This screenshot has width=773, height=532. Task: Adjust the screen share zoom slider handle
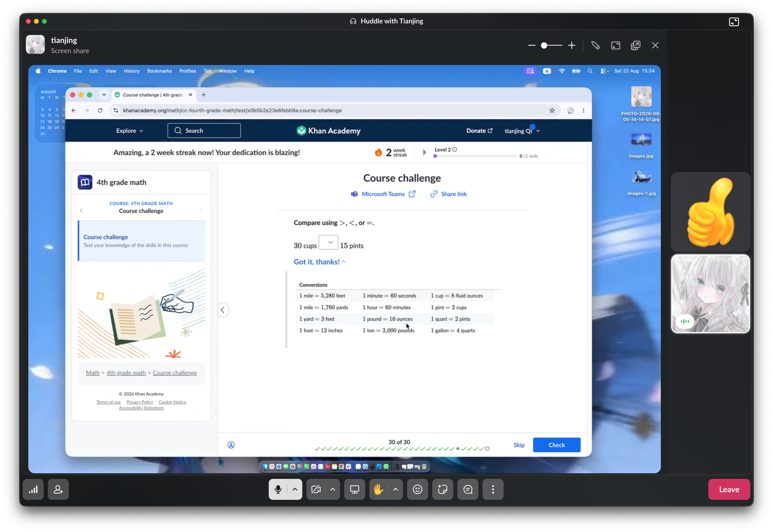click(544, 45)
